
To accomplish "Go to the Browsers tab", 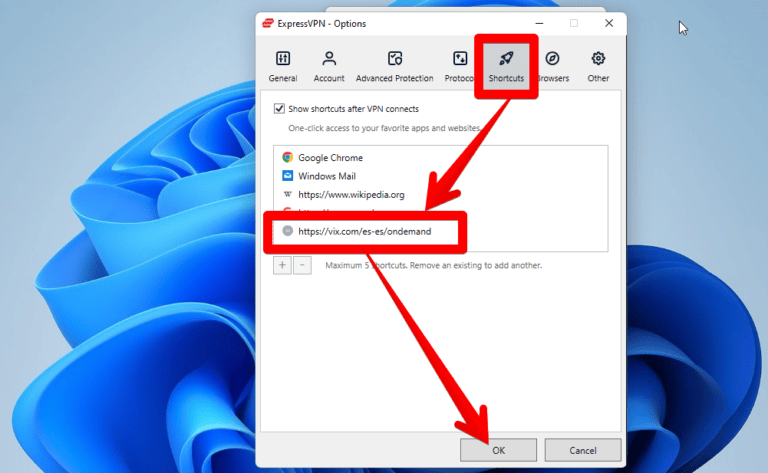I will point(553,66).
